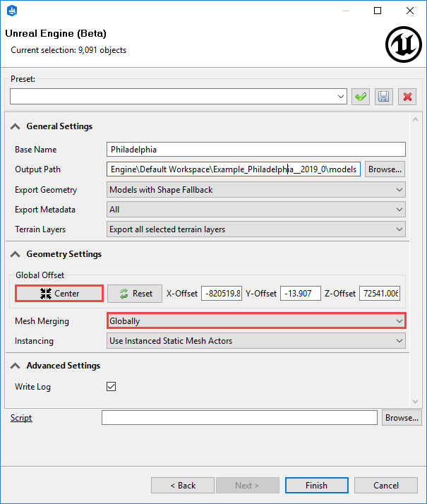
Task: Collapse the General Settings section
Action: pyautogui.click(x=15, y=126)
